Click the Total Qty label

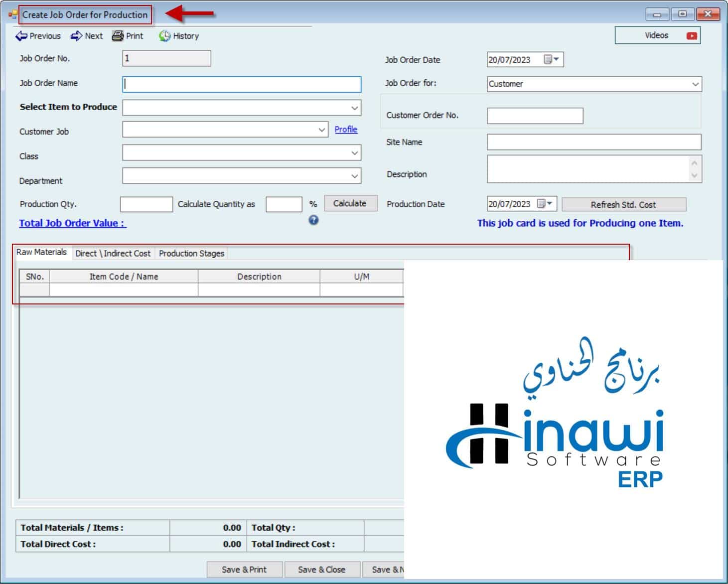[273, 528]
